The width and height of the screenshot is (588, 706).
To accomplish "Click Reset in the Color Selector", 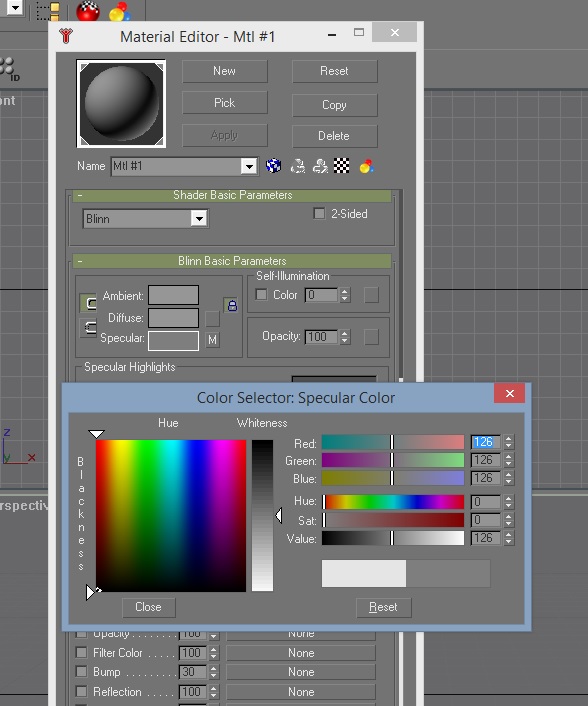I will click(x=383, y=607).
